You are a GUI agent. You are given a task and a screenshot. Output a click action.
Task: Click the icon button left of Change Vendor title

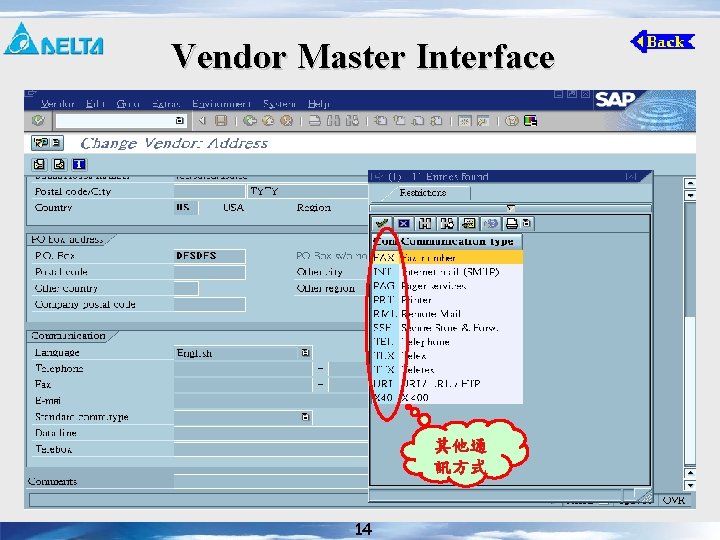(x=47, y=143)
